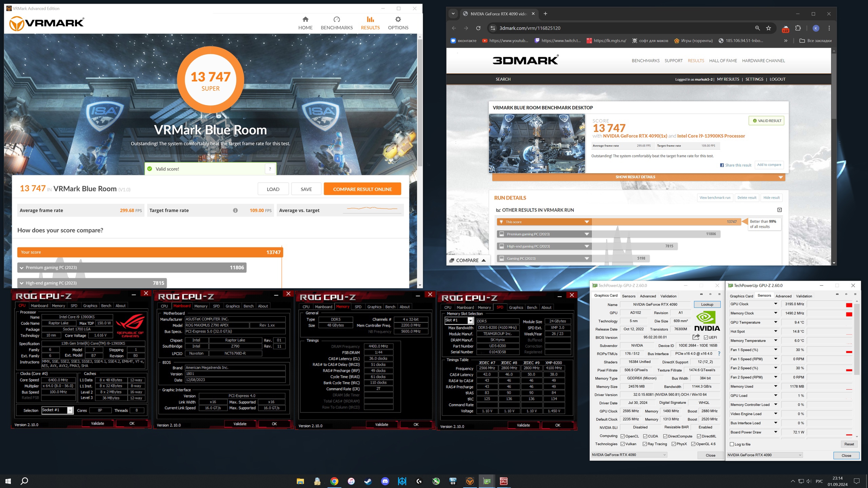Toggle DirectML checkbox in GPU-Z

pyautogui.click(x=699, y=436)
